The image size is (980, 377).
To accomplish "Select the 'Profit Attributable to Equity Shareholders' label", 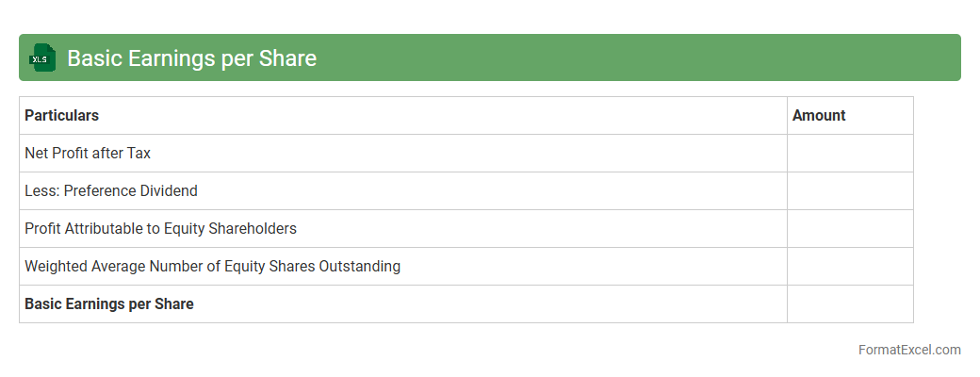I will 160,229.
